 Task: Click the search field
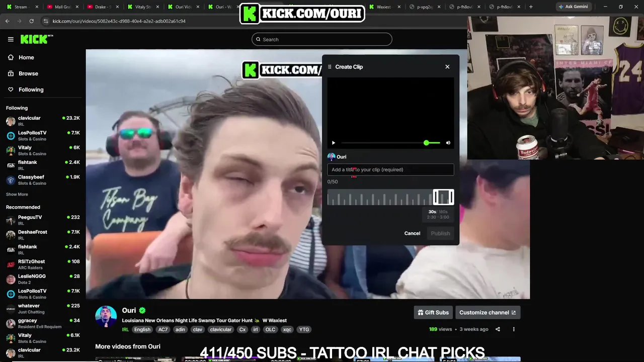[x=322, y=39]
